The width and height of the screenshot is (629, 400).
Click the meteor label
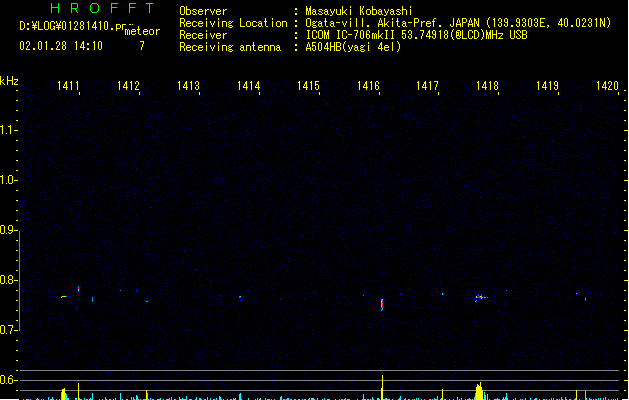click(x=142, y=31)
